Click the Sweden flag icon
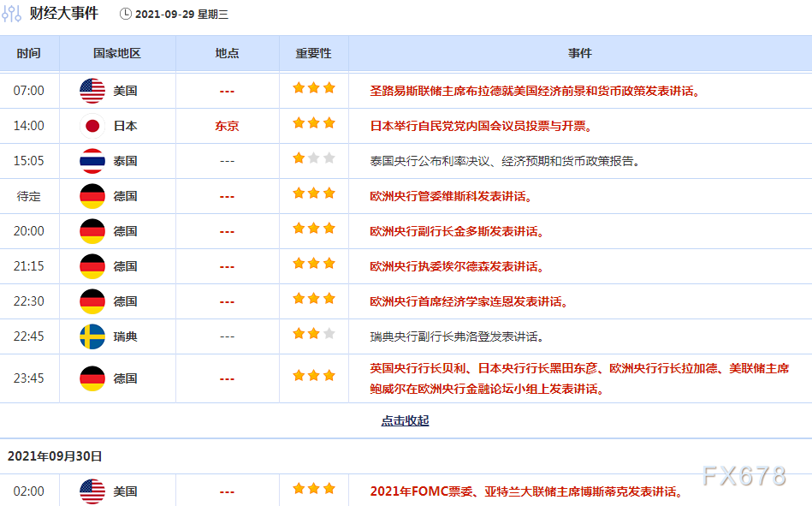 pos(91,336)
